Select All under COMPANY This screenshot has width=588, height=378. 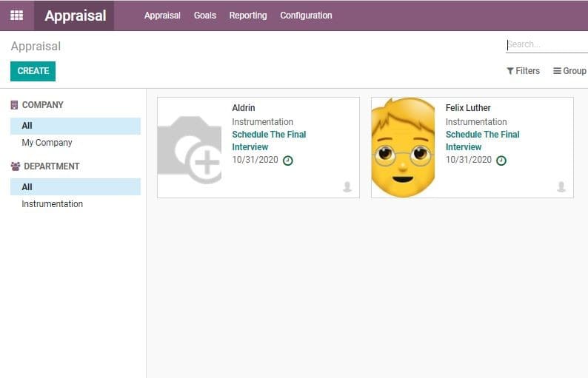click(76, 126)
